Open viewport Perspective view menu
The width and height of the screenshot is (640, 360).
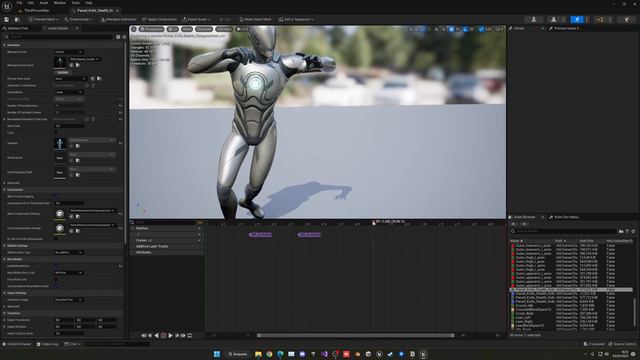tap(151, 29)
